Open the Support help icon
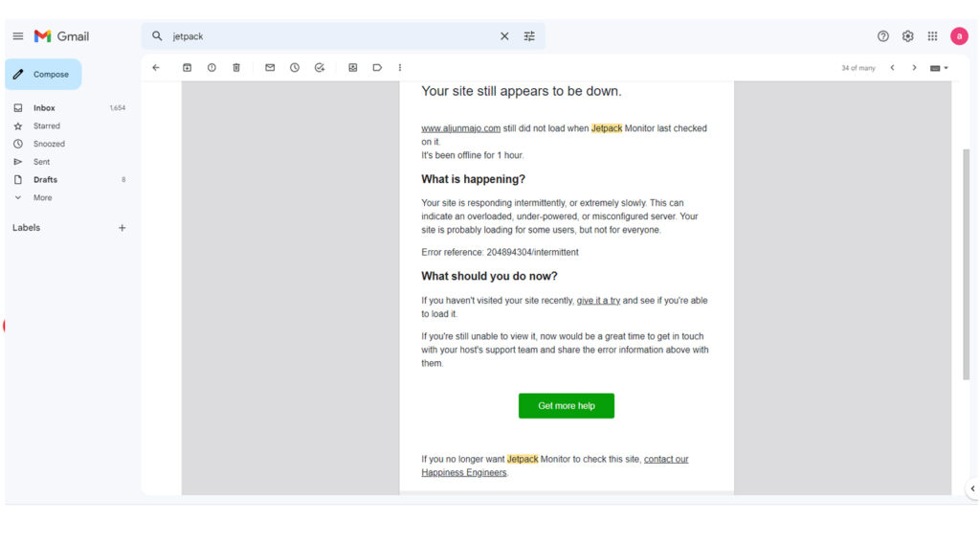980x545 pixels. point(882,36)
